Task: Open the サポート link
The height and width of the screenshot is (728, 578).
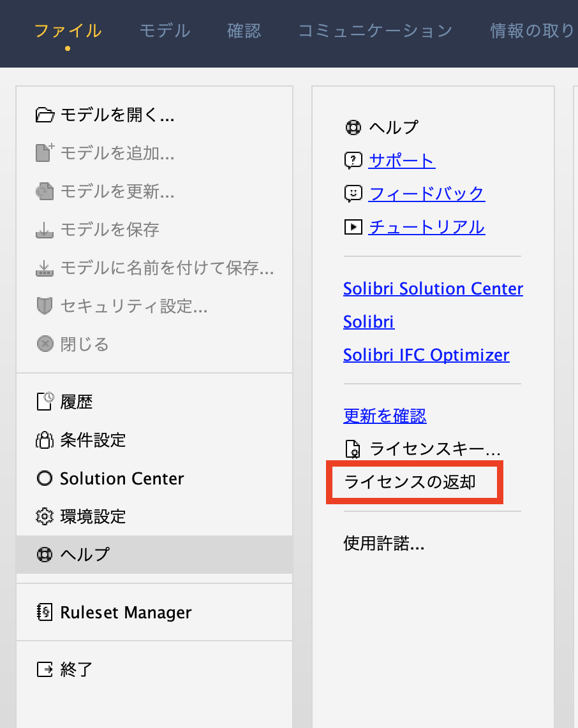Action: click(402, 161)
